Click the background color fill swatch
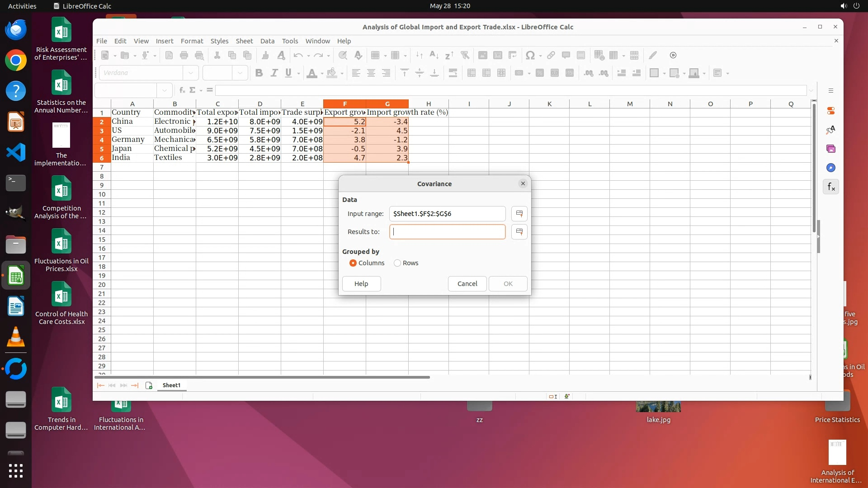 point(332,73)
